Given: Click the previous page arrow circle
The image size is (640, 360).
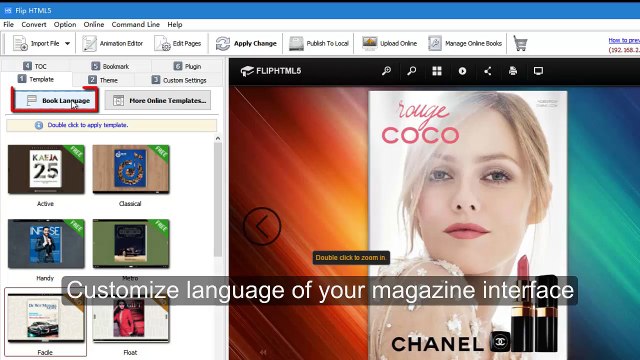Looking at the screenshot, I should pos(262,226).
